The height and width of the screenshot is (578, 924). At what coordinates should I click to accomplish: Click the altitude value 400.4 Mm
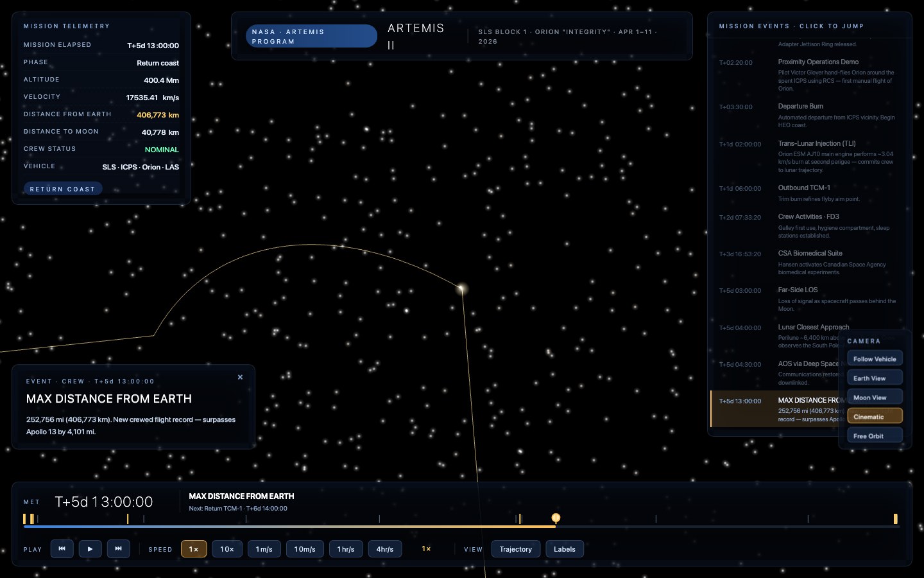click(x=161, y=80)
